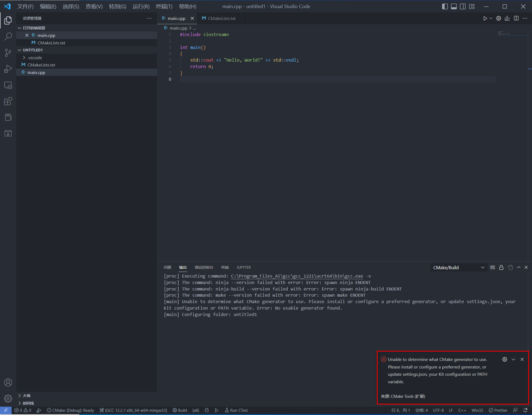Screen dimensions: 532x415
Task: Click the GCC 12.2.1 kit selector
Action: [133, 410]
